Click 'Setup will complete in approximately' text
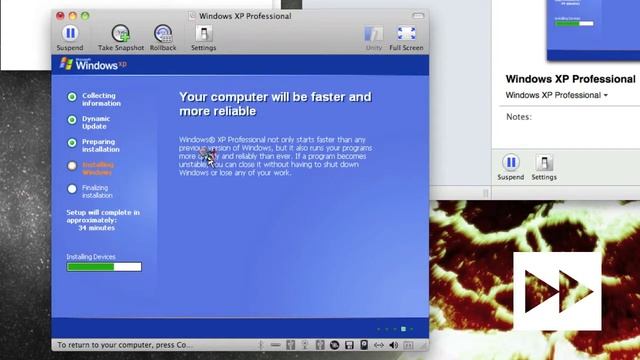The height and width of the screenshot is (360, 640). [x=103, y=220]
